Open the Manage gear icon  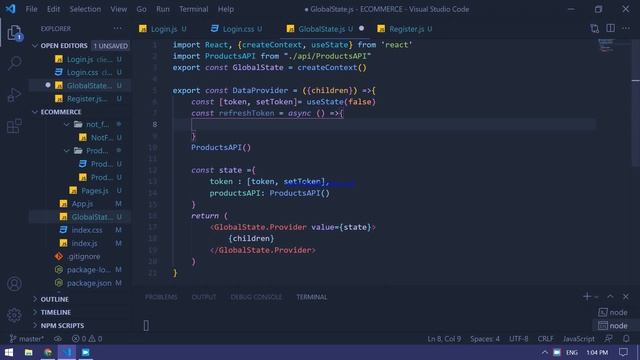click(x=14, y=315)
